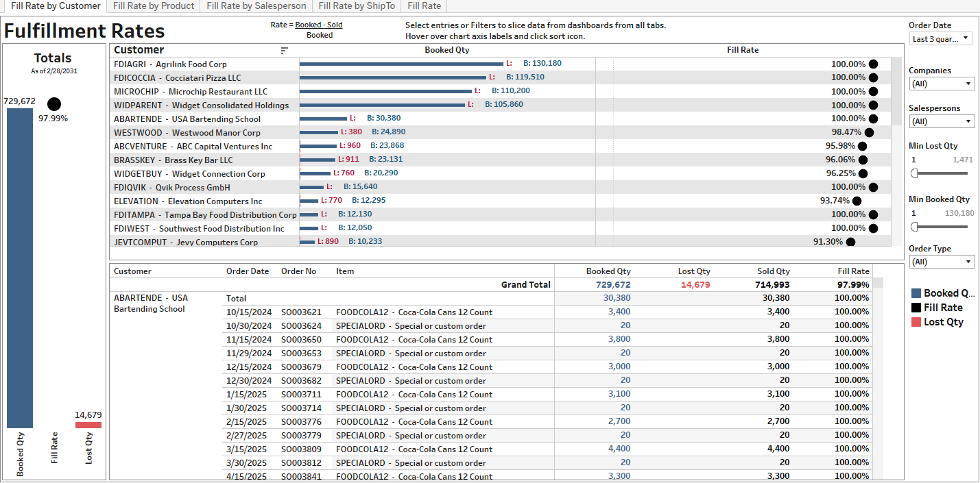
Task: Open the Salespersons filter dropdown
Action: pyautogui.click(x=941, y=121)
